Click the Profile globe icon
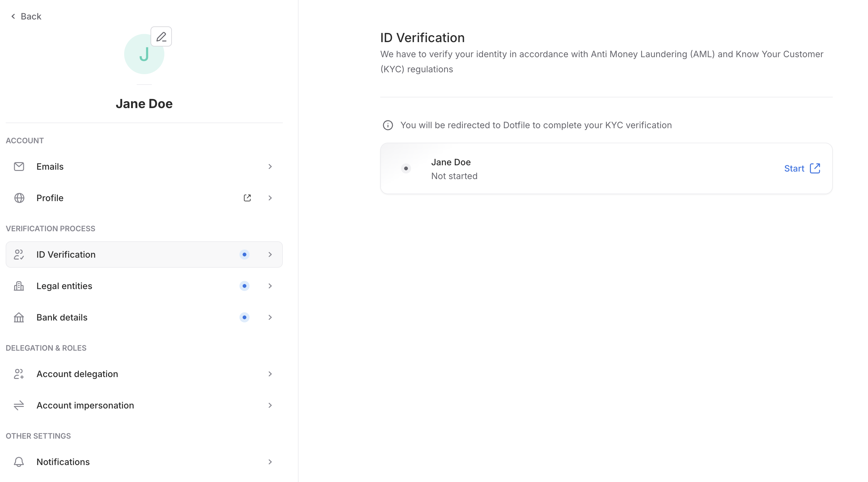The width and height of the screenshot is (868, 482). coord(19,198)
